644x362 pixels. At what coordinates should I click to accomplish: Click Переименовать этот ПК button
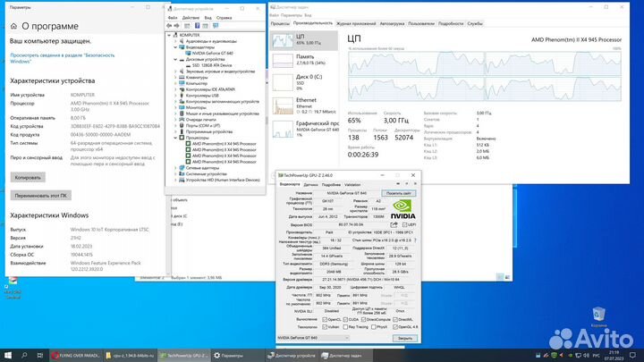point(40,196)
